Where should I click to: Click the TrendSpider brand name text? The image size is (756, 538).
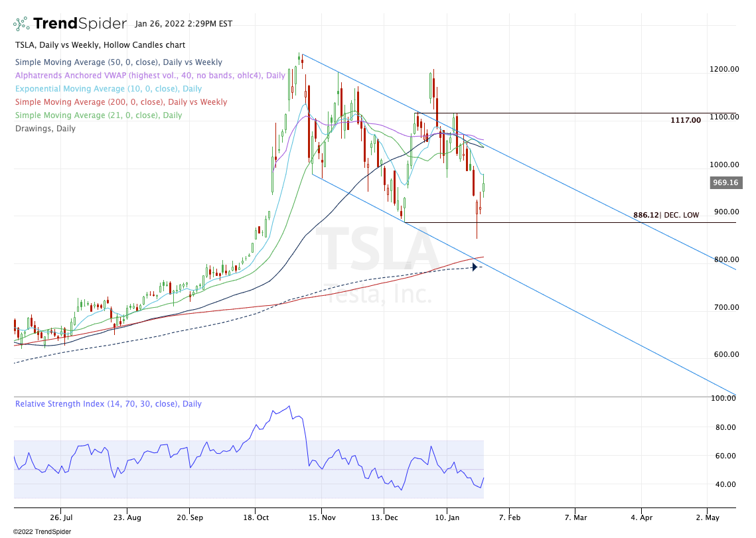(x=80, y=23)
